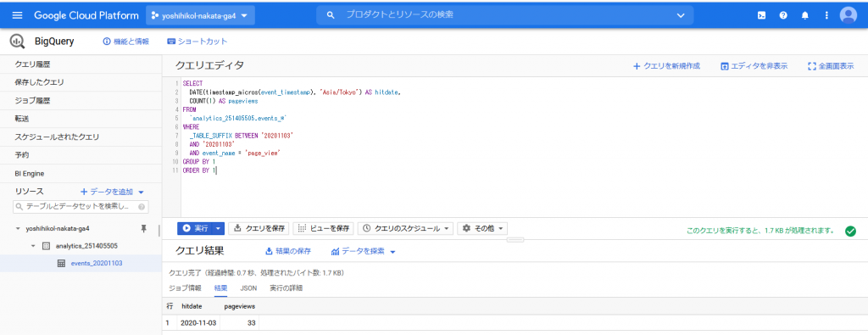Image resolution: width=868 pixels, height=335 pixels.
Task: Open その他 gear dropdown
Action: tap(482, 228)
